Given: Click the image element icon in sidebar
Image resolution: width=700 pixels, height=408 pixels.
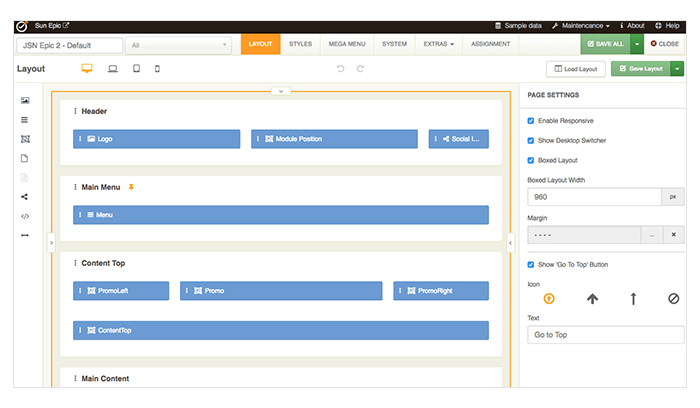Looking at the screenshot, I should (25, 101).
